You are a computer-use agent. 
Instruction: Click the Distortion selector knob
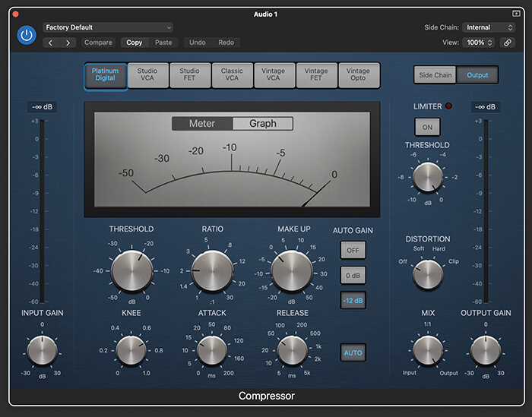(428, 273)
